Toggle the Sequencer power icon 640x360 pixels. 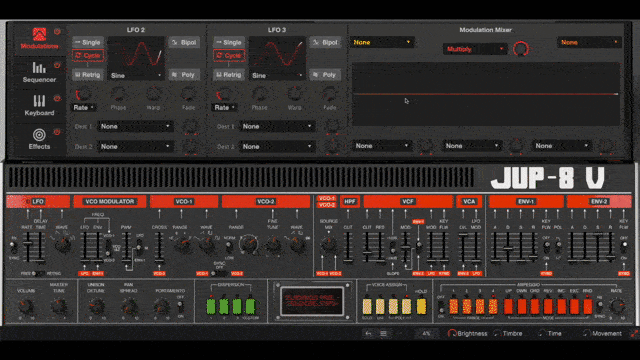coord(57,65)
